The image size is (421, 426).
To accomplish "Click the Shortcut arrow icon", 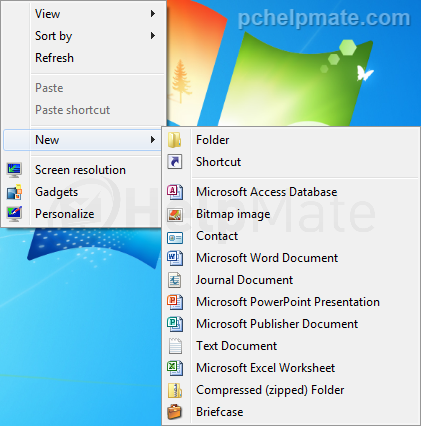I will (x=175, y=162).
